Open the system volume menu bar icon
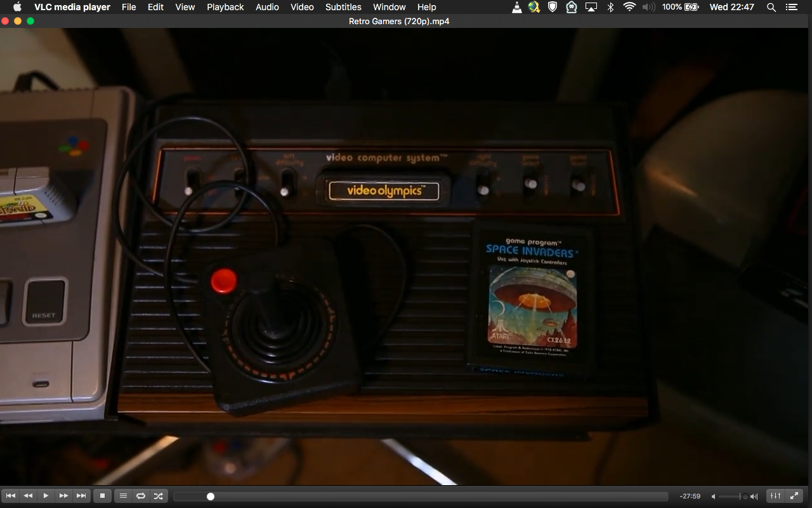The width and height of the screenshot is (812, 508). click(x=648, y=7)
